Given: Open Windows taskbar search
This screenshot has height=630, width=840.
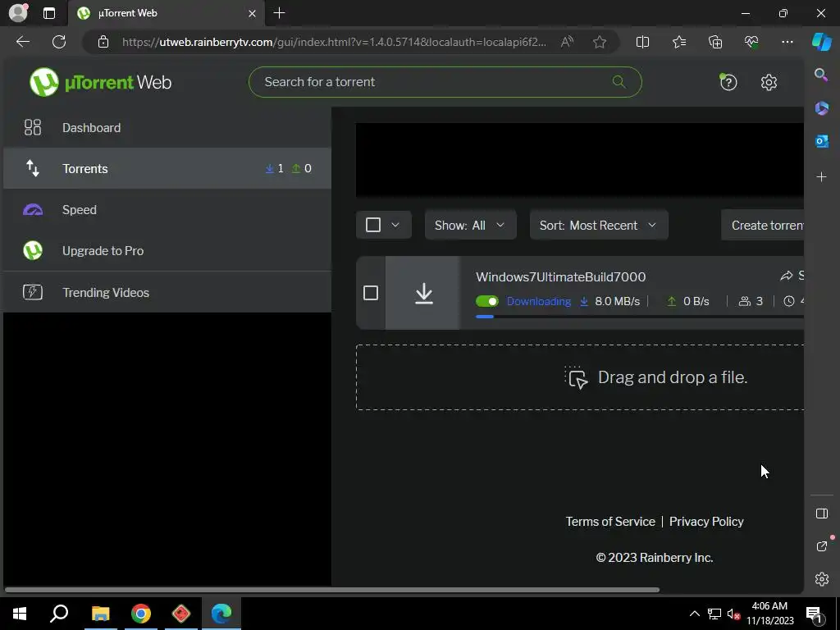Looking at the screenshot, I should click(59, 614).
